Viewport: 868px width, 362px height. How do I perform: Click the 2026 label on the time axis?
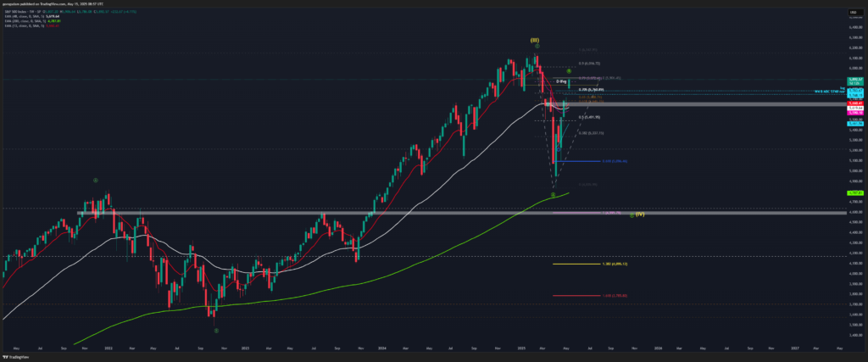[x=658, y=348]
